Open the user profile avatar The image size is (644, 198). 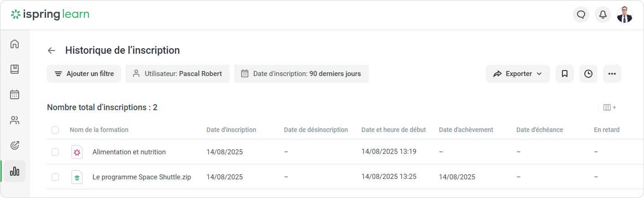pos(624,15)
